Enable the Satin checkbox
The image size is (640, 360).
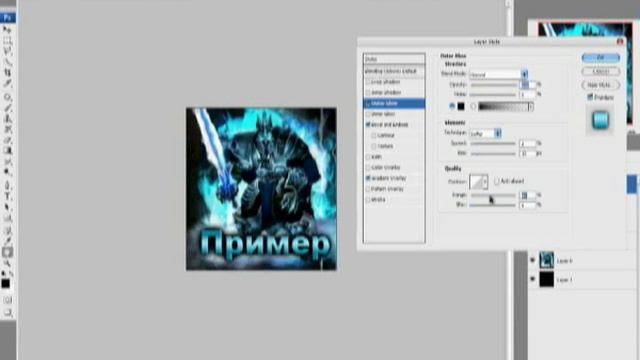368,157
